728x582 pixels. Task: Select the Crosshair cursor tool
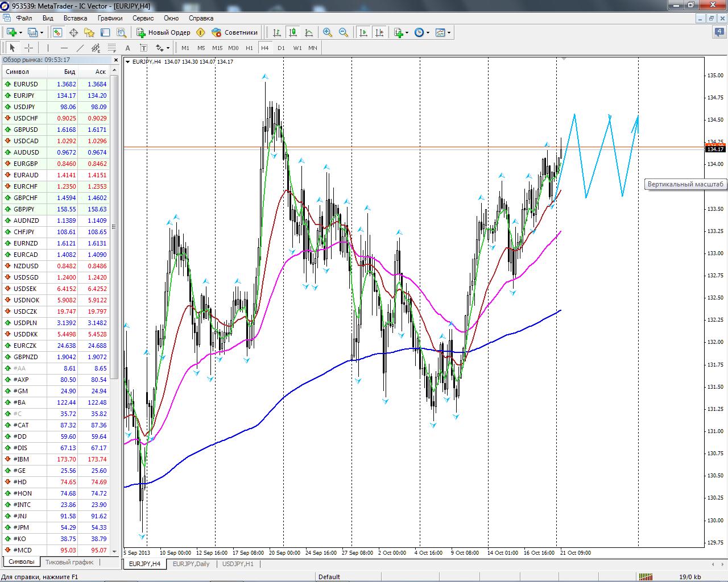point(28,48)
